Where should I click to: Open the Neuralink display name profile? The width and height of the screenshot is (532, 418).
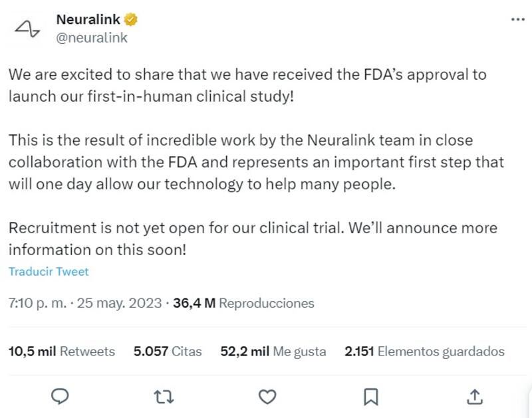click(88, 20)
